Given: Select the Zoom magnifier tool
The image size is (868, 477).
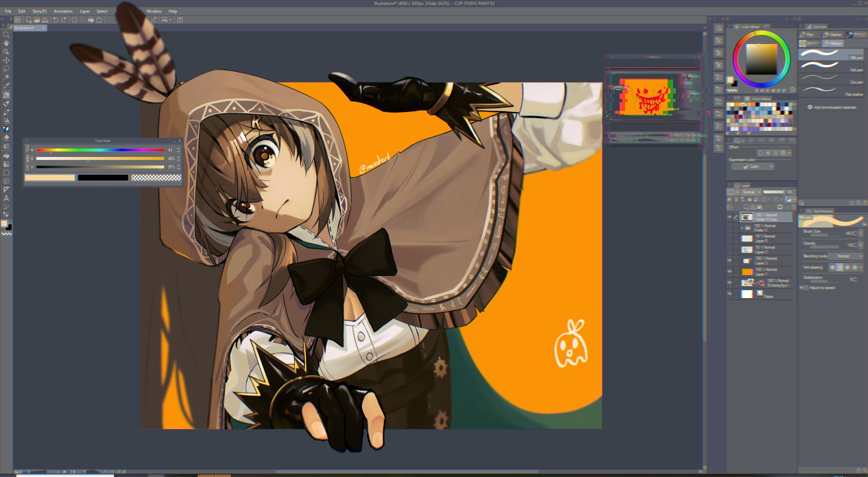Looking at the screenshot, I should 6,35.
